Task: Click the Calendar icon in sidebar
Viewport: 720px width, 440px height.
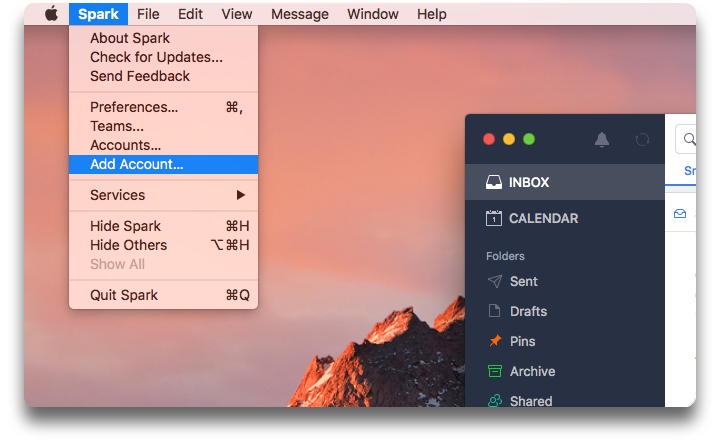Action: click(494, 218)
